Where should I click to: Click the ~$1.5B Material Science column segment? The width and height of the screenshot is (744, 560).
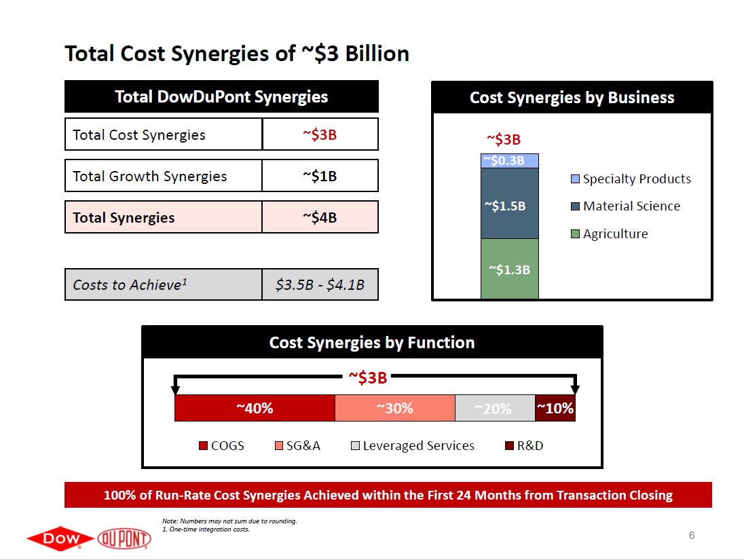coord(509,204)
